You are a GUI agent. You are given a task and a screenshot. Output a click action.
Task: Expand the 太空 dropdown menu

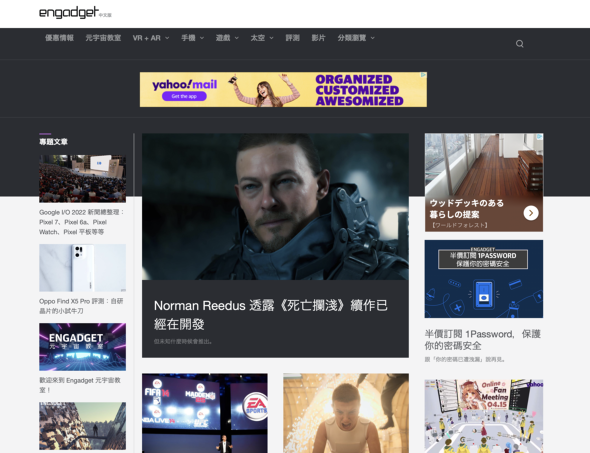[x=262, y=38]
